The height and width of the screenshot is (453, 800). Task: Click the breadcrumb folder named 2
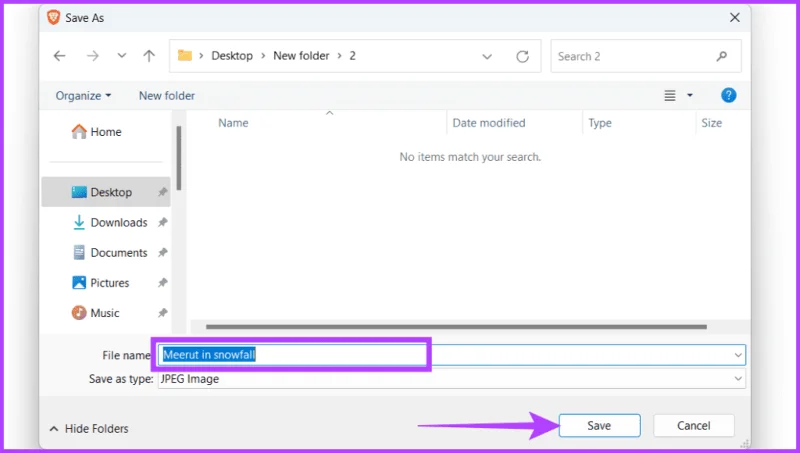[352, 56]
